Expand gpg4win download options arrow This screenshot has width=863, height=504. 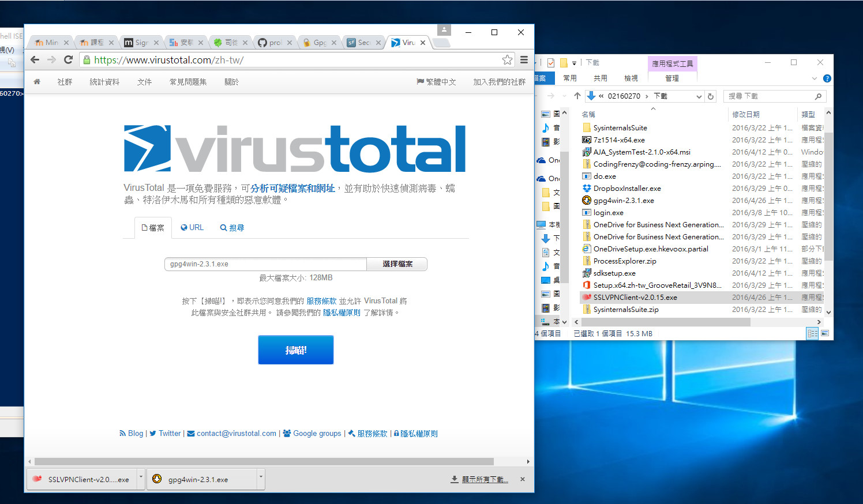261,478
